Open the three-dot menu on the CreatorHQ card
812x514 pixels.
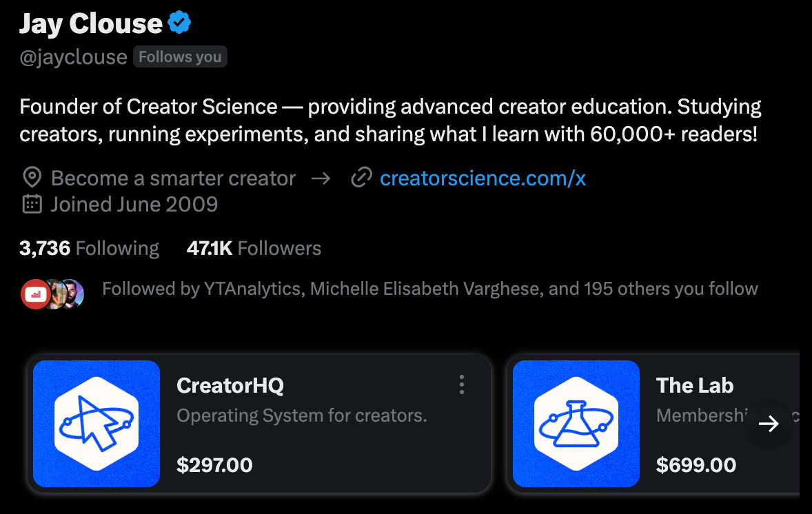point(462,384)
